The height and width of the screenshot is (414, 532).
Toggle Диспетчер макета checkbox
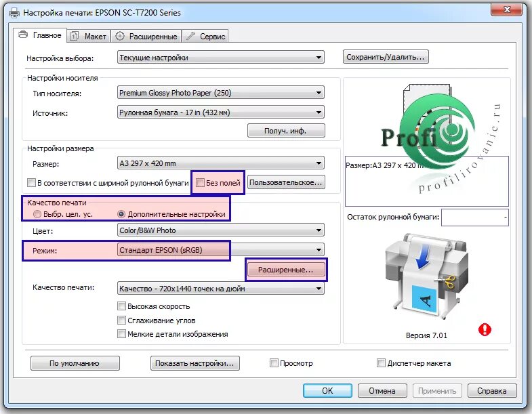pyautogui.click(x=381, y=363)
